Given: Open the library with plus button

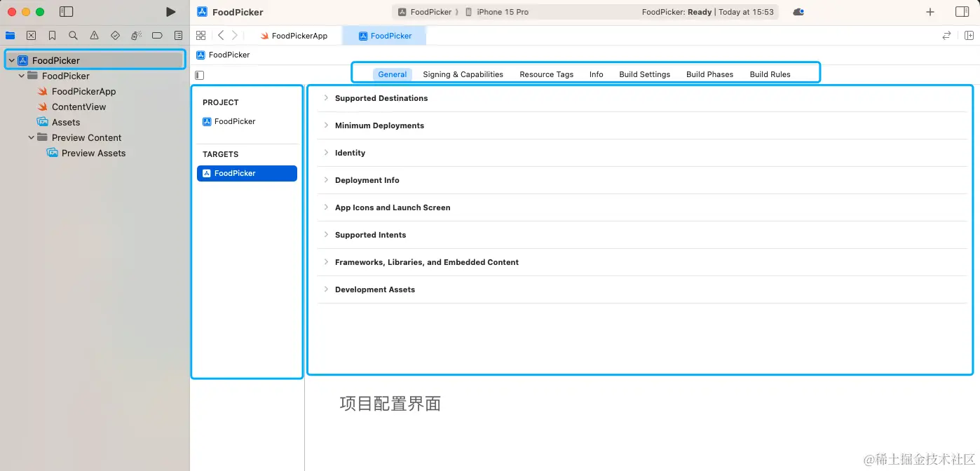Looking at the screenshot, I should pos(930,12).
